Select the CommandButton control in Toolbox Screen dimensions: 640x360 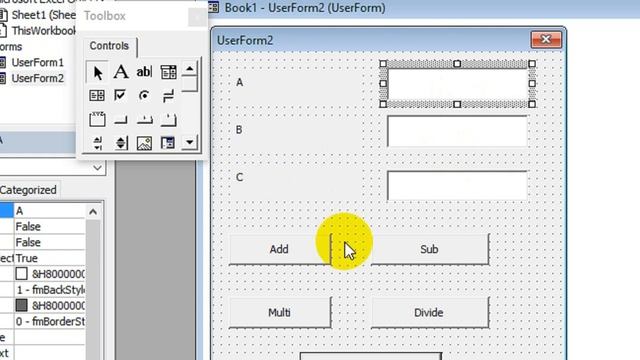[x=121, y=120]
